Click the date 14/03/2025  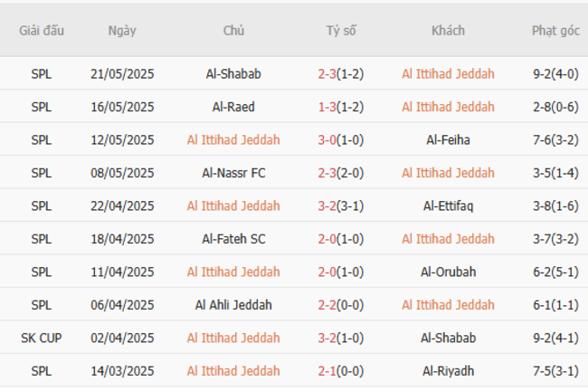point(122,370)
